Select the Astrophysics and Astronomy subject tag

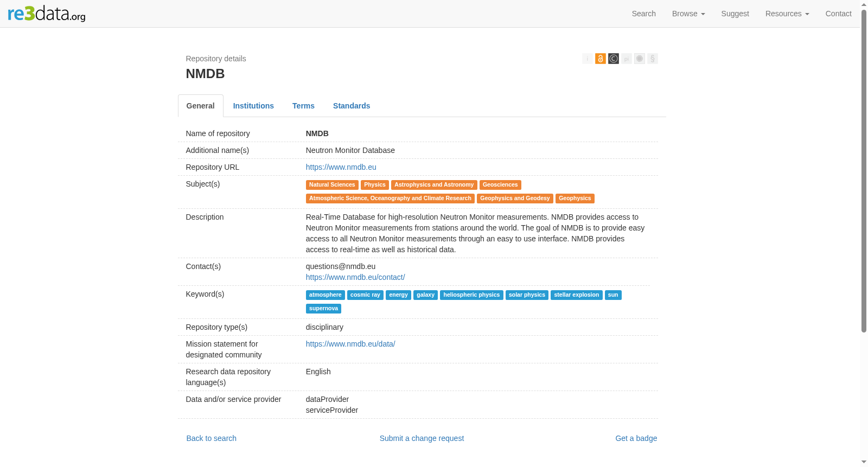click(434, 185)
